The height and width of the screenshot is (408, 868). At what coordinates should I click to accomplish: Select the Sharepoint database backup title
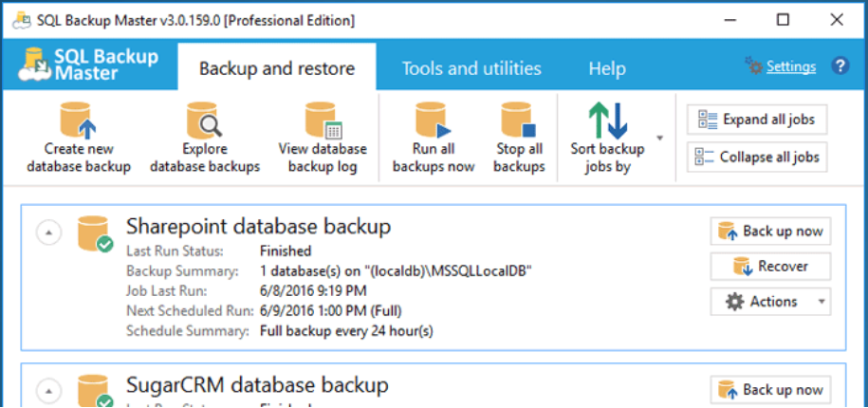259,226
